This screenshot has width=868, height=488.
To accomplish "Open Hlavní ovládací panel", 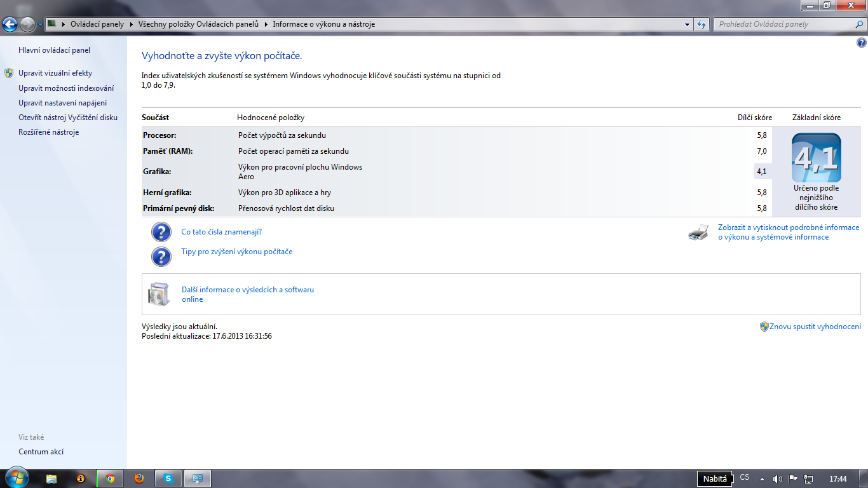I will pos(55,50).
